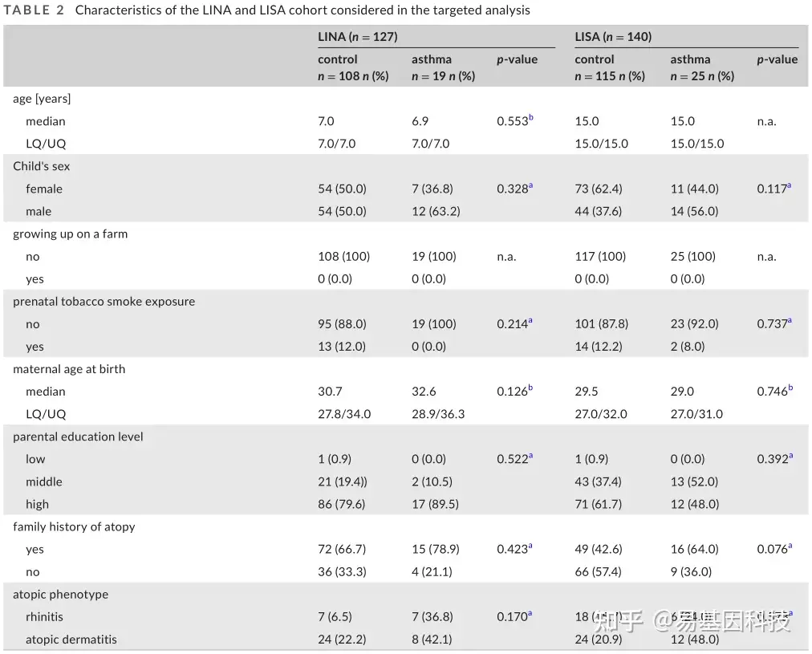Click the "family history of atopy" row label
Viewport: 812px width, 654px height.
tap(74, 527)
